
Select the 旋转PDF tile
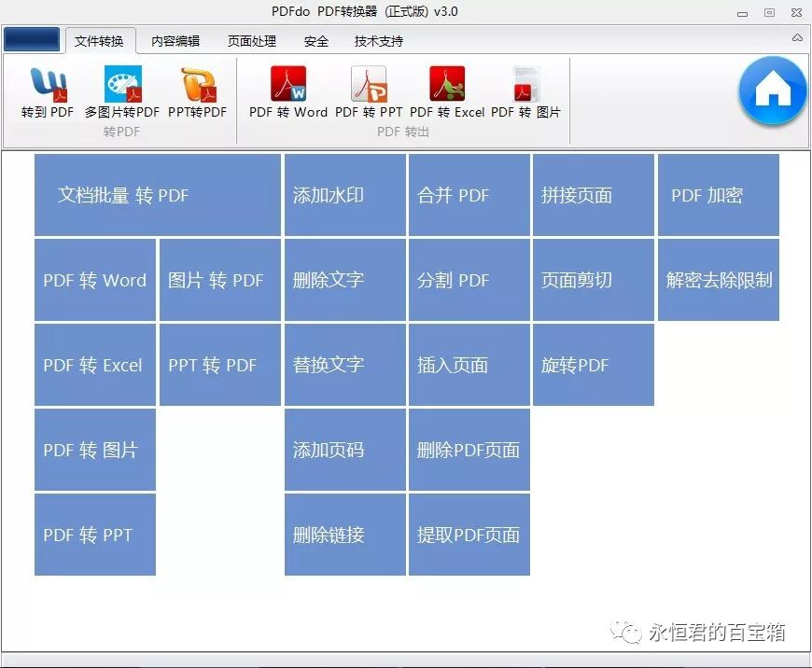pos(594,365)
